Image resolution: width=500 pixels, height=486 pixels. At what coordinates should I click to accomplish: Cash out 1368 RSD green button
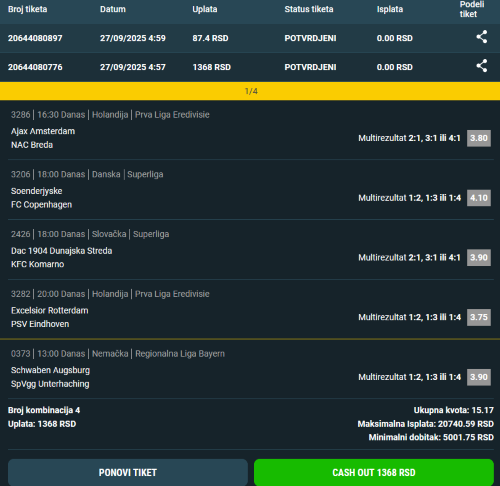click(374, 472)
